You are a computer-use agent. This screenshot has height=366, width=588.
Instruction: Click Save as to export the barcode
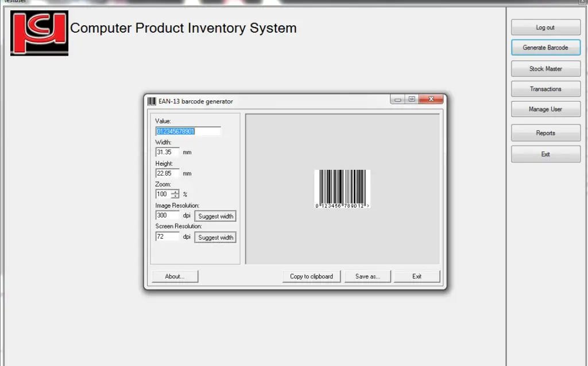367,276
